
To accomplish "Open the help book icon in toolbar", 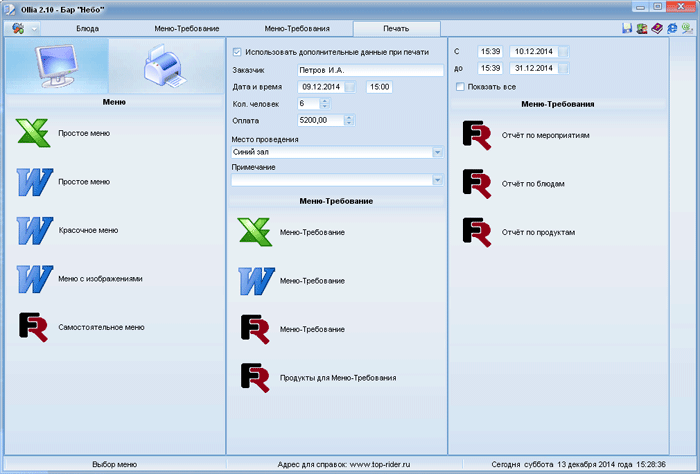I will [x=657, y=29].
